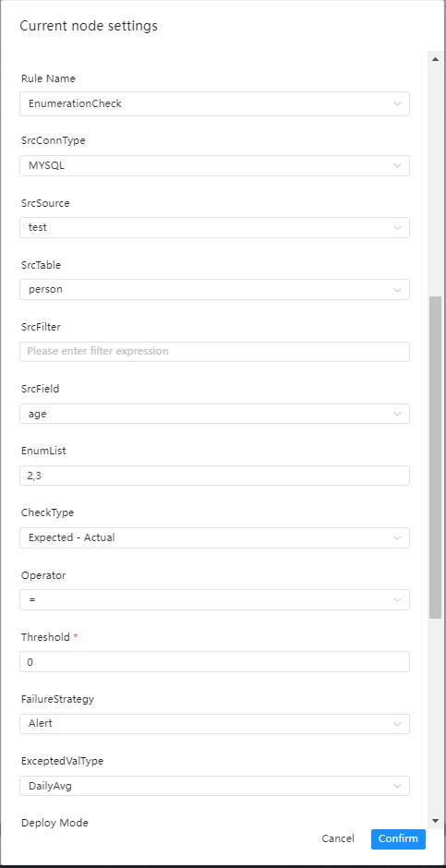
Task: Click the Threshold input field
Action: (x=214, y=661)
